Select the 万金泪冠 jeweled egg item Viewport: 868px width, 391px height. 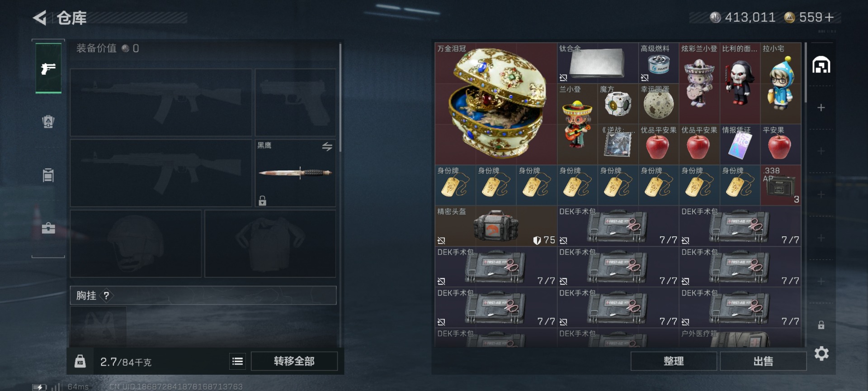click(496, 104)
